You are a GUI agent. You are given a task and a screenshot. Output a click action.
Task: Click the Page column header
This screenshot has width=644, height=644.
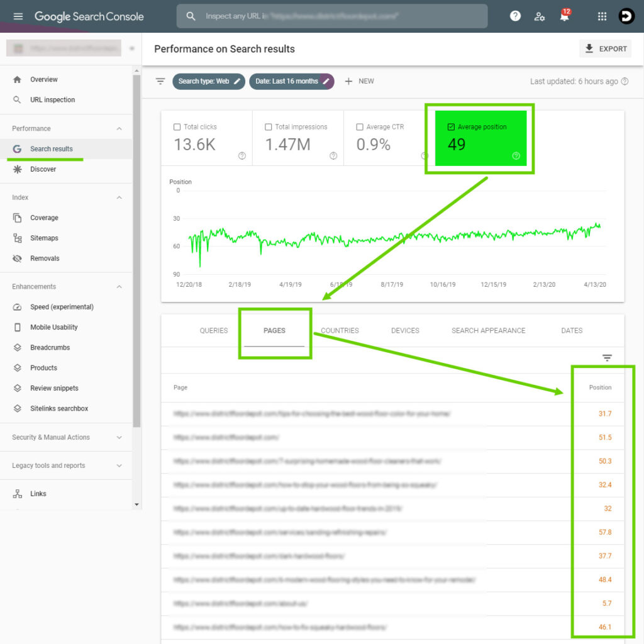pos(180,387)
